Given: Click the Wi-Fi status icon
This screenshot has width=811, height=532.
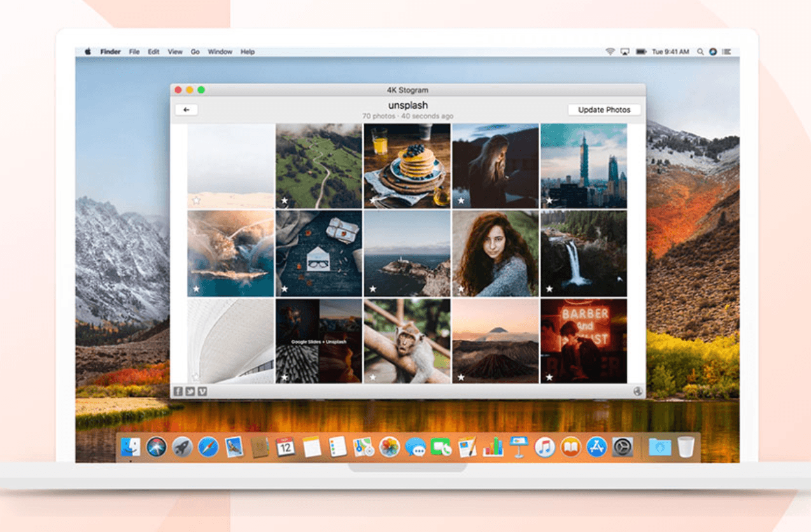Looking at the screenshot, I should 610,52.
